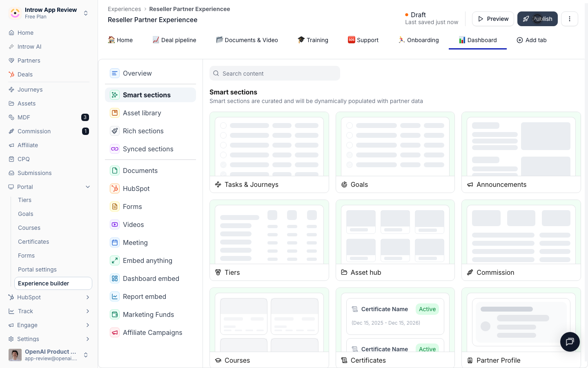
Task: Pick the Videos content type
Action: click(150, 224)
